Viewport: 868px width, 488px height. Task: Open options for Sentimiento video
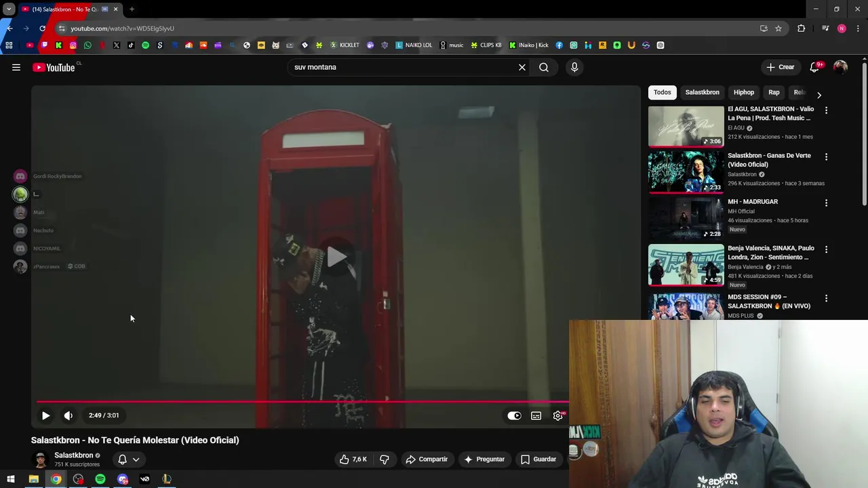826,249
